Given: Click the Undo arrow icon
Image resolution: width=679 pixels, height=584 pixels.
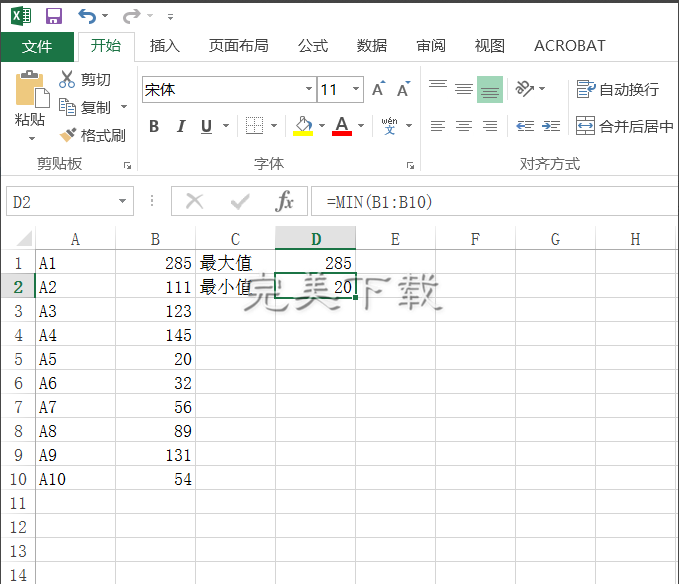Looking at the screenshot, I should [87, 16].
